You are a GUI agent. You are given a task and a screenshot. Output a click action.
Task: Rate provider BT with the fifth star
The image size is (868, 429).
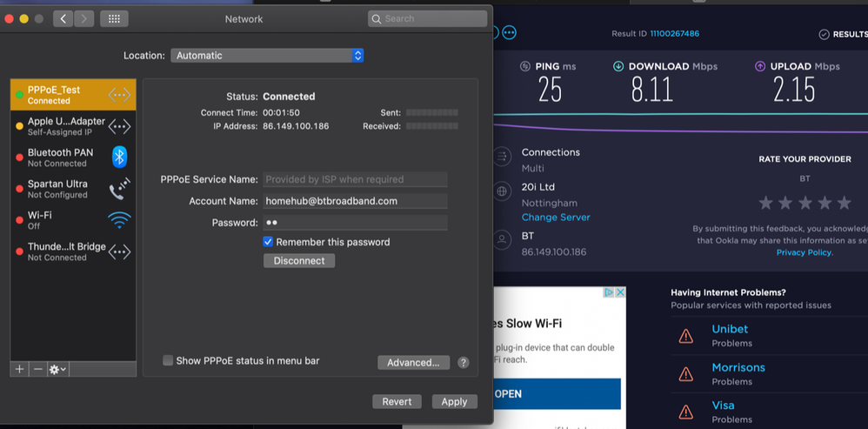pyautogui.click(x=845, y=203)
